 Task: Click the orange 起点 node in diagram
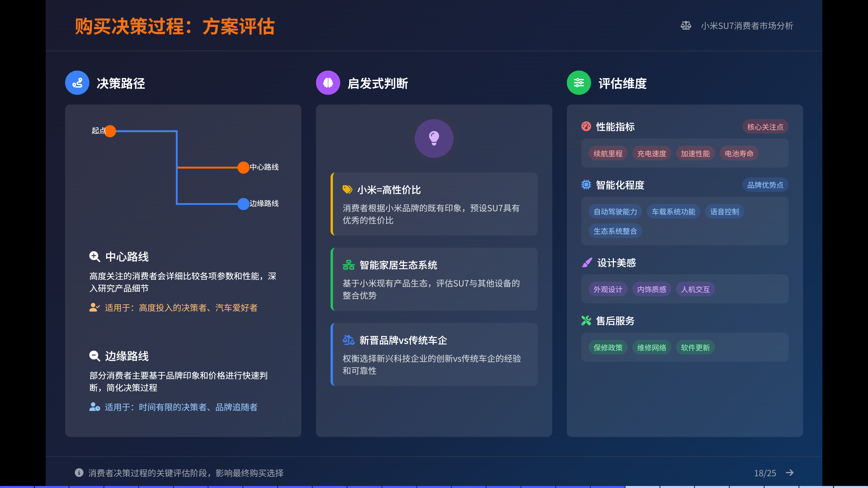[110, 131]
